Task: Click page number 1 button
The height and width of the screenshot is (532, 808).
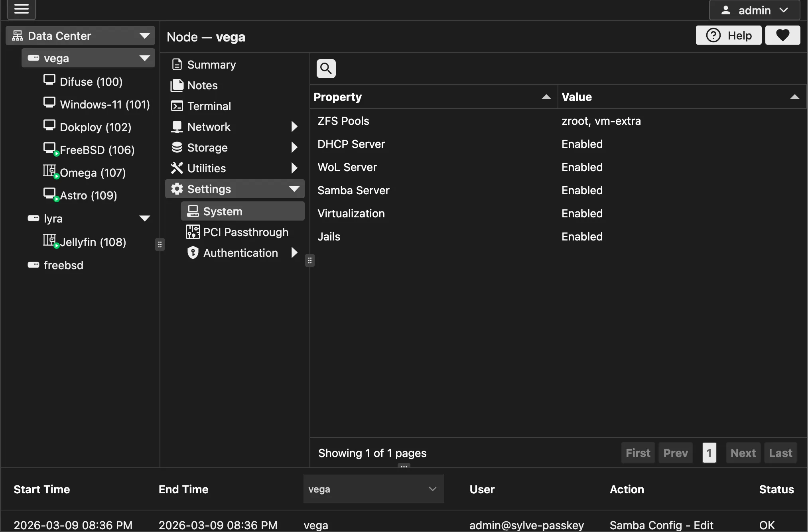Action: coord(709,453)
